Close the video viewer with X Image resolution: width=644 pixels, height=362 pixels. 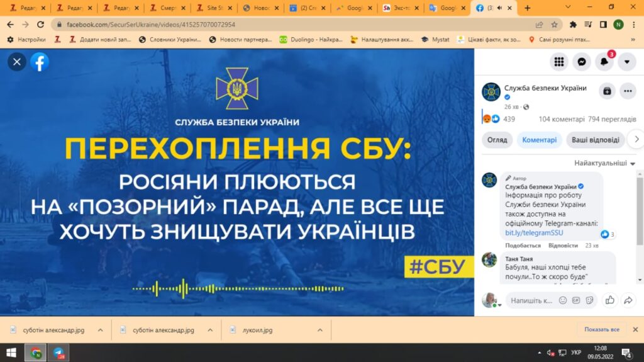(17, 62)
